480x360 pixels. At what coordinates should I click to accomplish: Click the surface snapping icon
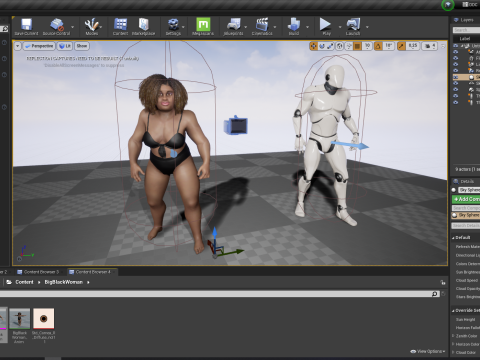[349, 46]
